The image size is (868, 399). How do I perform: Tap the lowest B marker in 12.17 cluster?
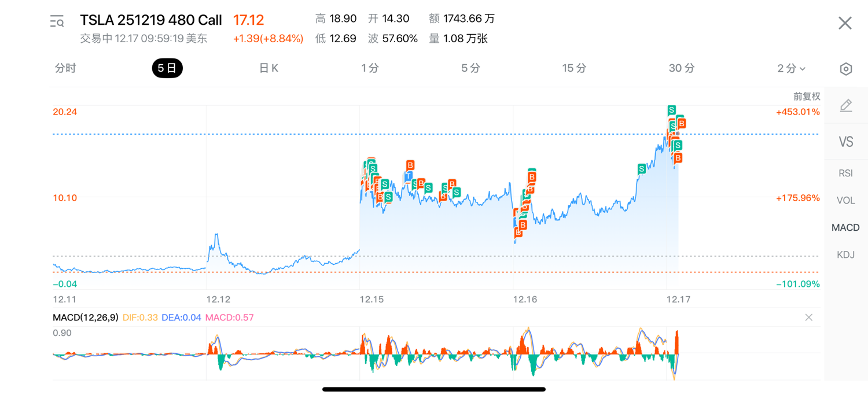click(x=678, y=158)
